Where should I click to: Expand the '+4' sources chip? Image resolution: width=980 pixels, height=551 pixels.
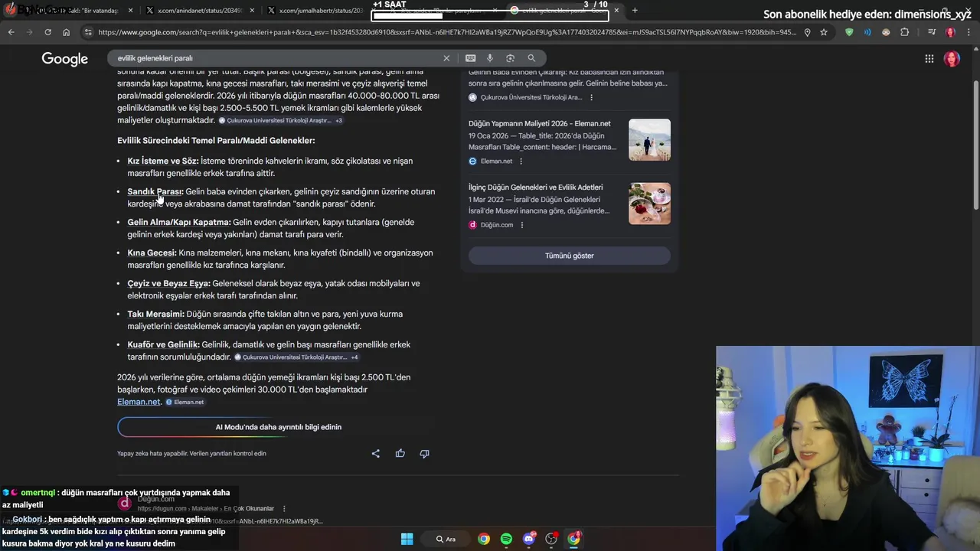pyautogui.click(x=354, y=357)
